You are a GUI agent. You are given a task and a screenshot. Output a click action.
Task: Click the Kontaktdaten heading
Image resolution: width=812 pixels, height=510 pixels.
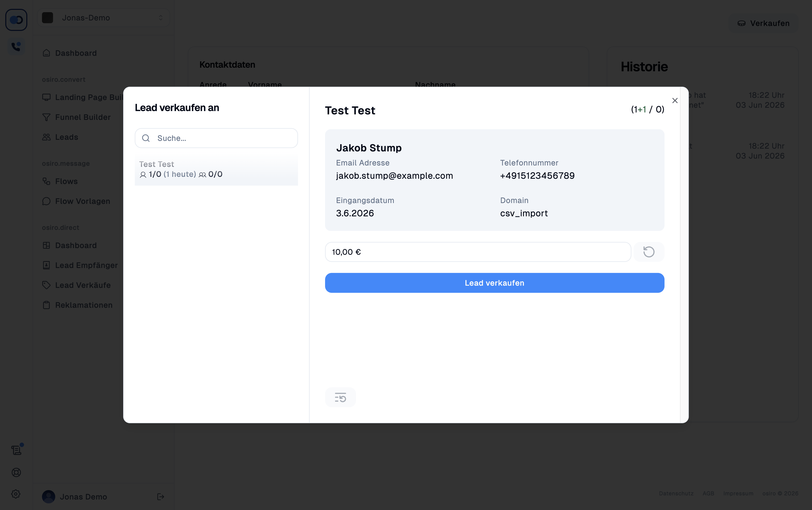(227, 65)
